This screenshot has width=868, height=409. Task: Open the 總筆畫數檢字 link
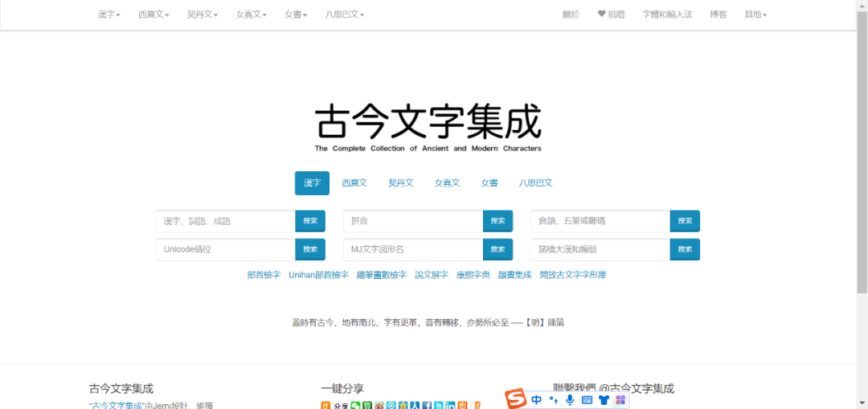[382, 275]
